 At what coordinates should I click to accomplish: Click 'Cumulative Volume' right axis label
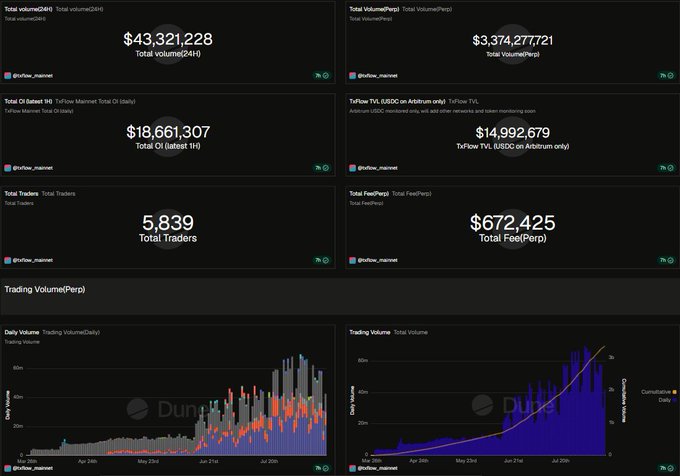624,401
